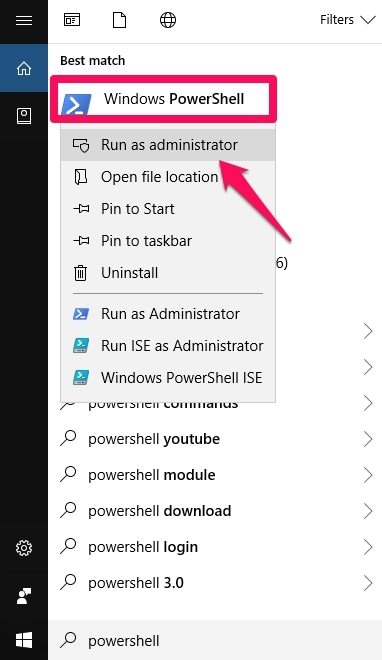Expand the powershell module suggestion arrow

click(368, 475)
